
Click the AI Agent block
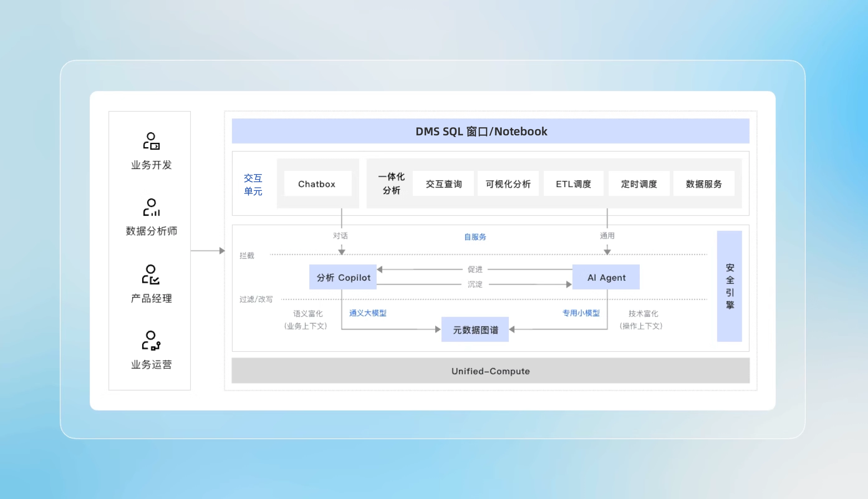tap(606, 277)
